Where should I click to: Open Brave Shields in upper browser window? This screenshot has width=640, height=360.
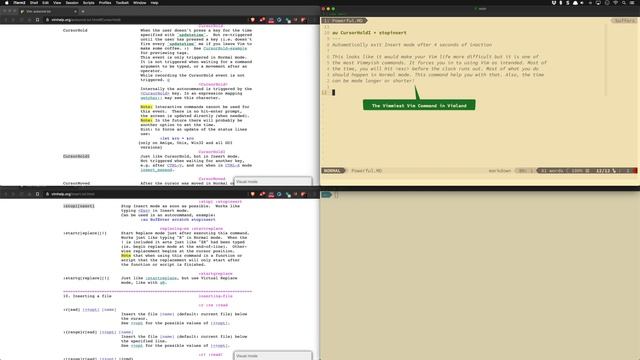(253, 20)
